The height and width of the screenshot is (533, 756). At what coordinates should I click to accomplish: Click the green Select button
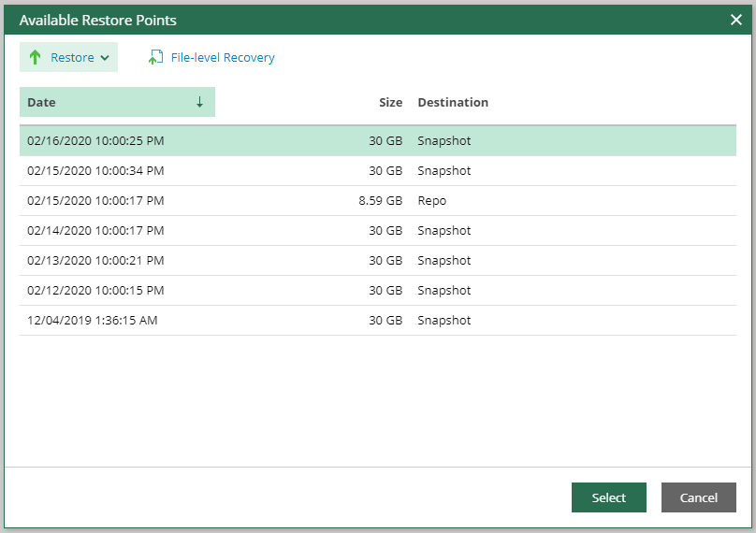pos(608,497)
